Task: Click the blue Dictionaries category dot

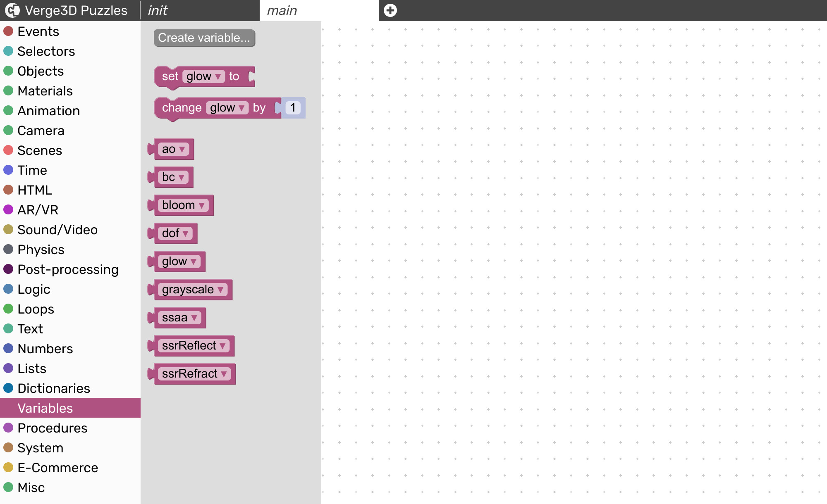Action: coord(8,388)
